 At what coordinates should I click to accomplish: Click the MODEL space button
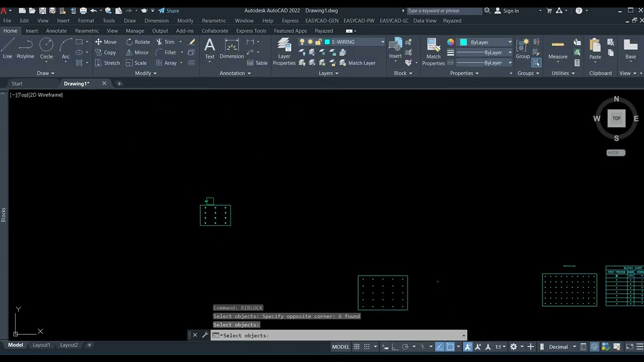click(341, 347)
